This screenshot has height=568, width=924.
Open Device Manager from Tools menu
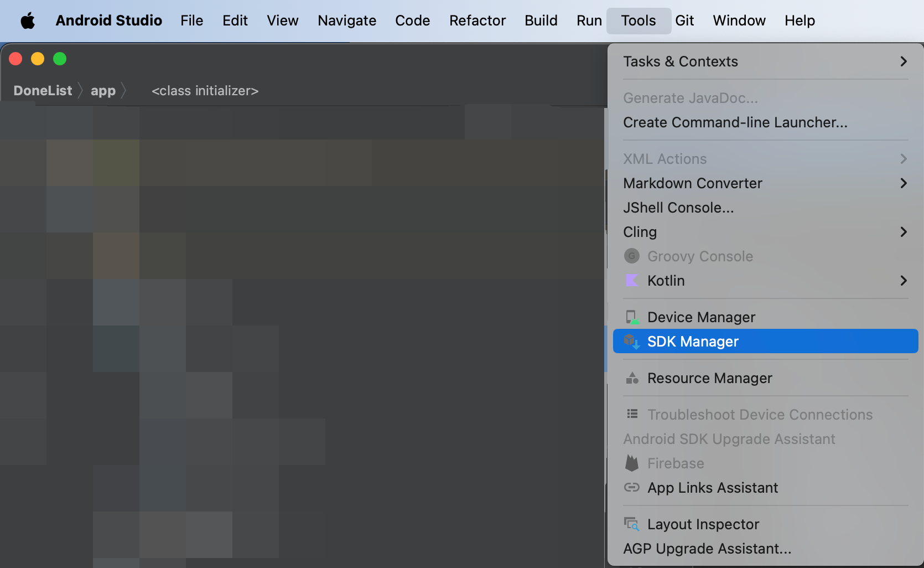766,317
